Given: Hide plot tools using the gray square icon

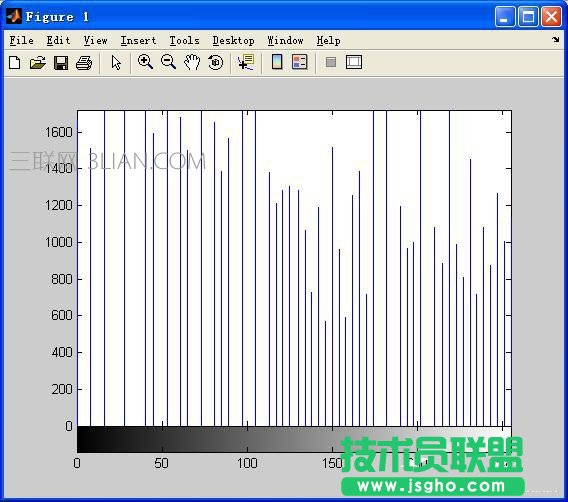Looking at the screenshot, I should pyautogui.click(x=331, y=62).
